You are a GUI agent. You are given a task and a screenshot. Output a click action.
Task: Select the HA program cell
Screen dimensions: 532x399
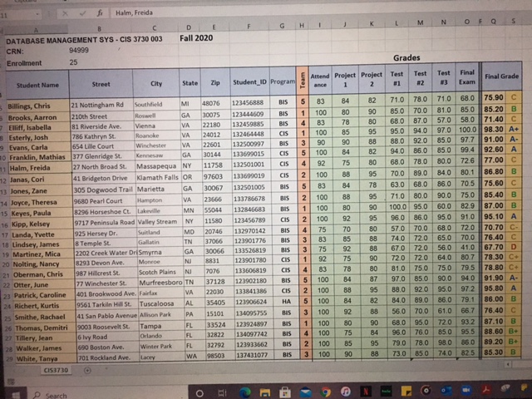point(286,301)
